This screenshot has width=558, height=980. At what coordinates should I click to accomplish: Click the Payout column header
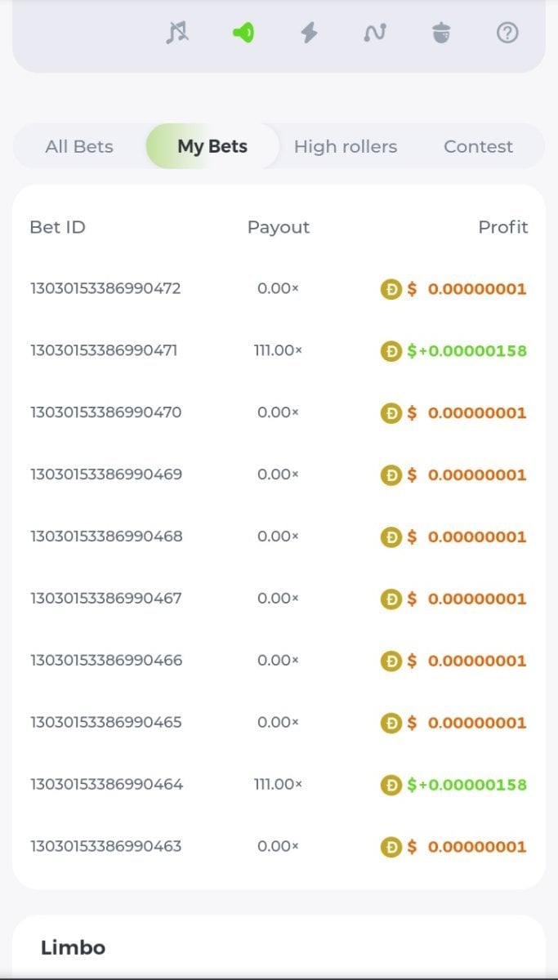click(279, 227)
